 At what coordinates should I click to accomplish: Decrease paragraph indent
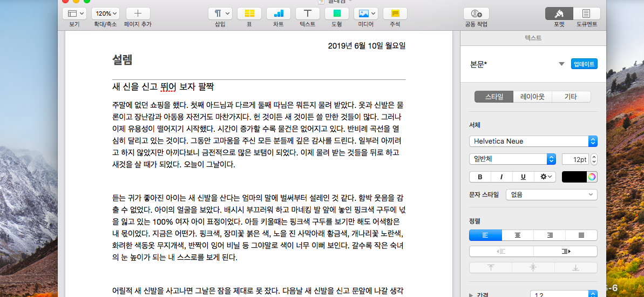point(501,252)
